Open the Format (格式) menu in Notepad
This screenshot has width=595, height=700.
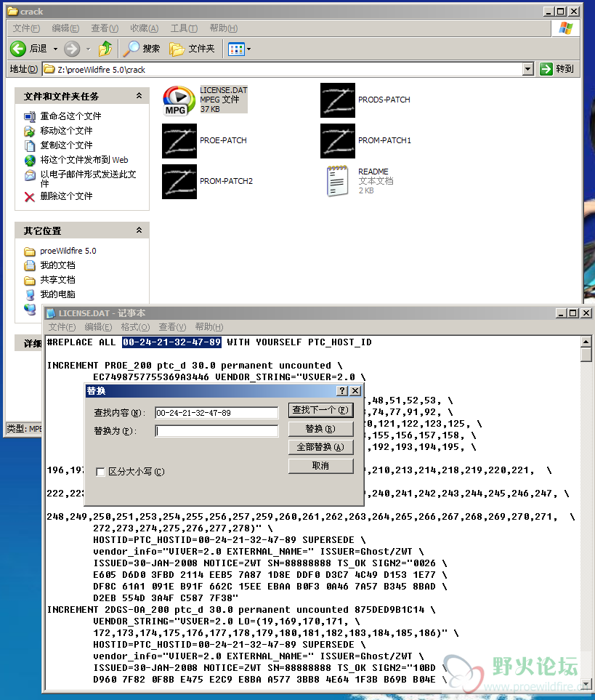(x=135, y=327)
